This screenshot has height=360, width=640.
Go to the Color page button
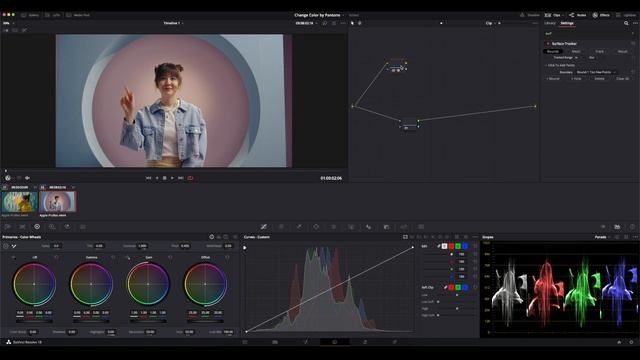click(x=335, y=342)
